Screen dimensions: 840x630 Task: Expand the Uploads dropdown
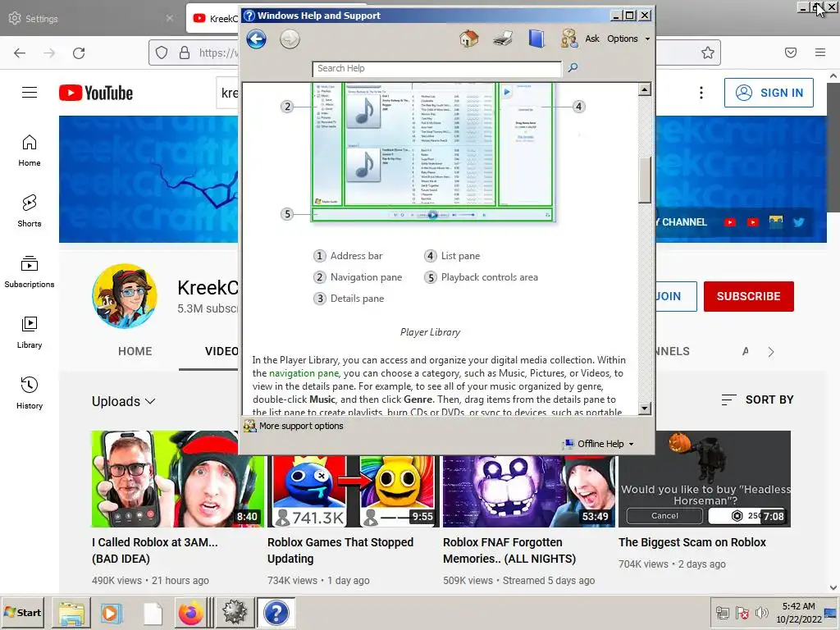[x=124, y=401]
